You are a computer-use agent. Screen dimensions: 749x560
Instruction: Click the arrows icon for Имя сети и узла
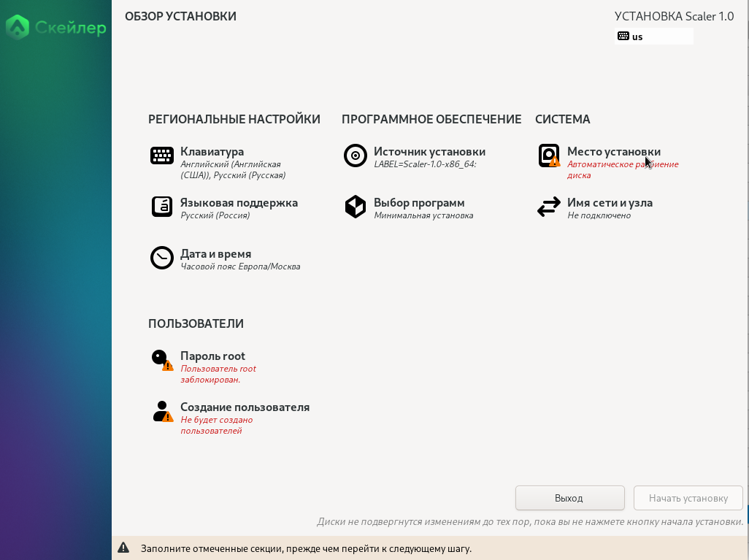coord(549,207)
